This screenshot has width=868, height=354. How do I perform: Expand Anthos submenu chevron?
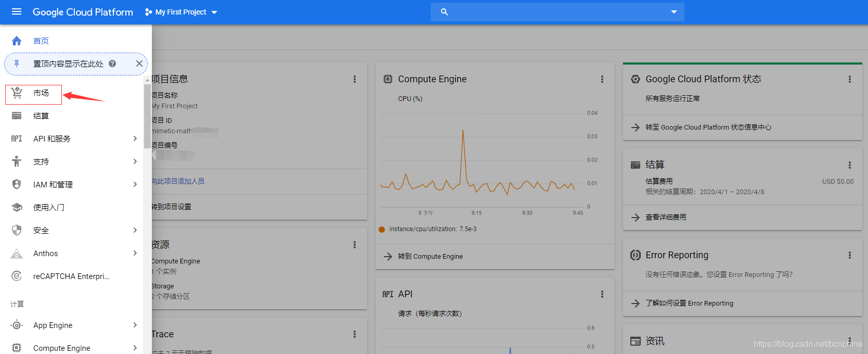(x=135, y=253)
